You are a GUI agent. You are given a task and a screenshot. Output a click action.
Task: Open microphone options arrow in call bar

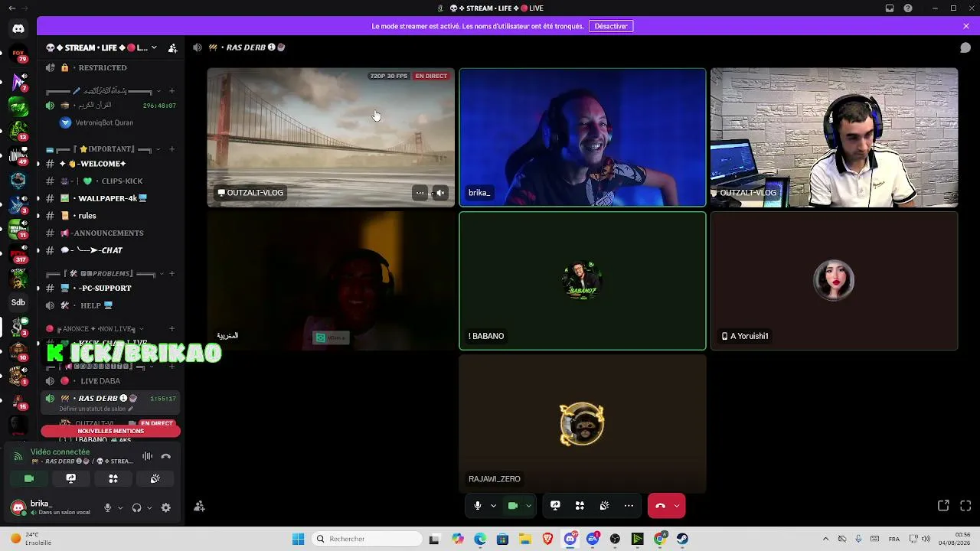click(x=493, y=506)
